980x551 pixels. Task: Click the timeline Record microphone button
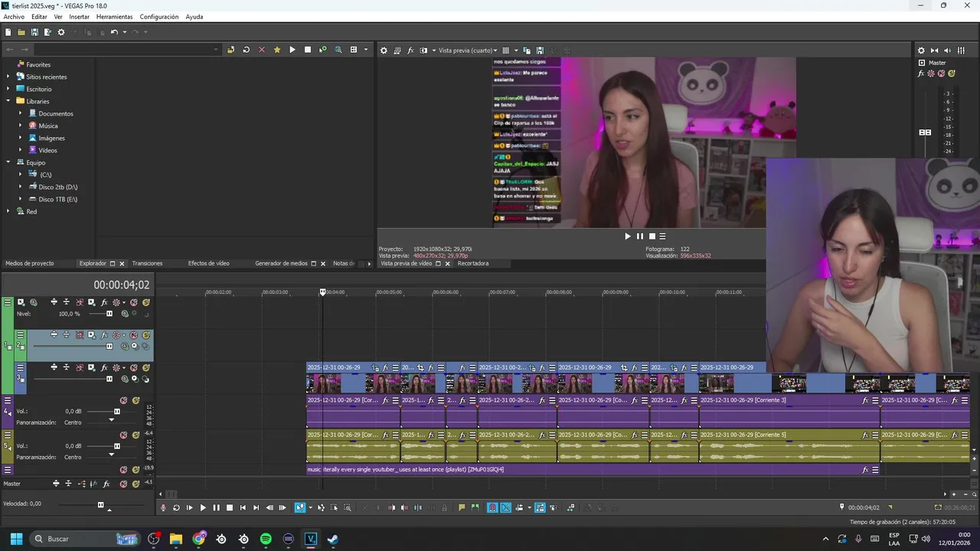click(x=163, y=507)
